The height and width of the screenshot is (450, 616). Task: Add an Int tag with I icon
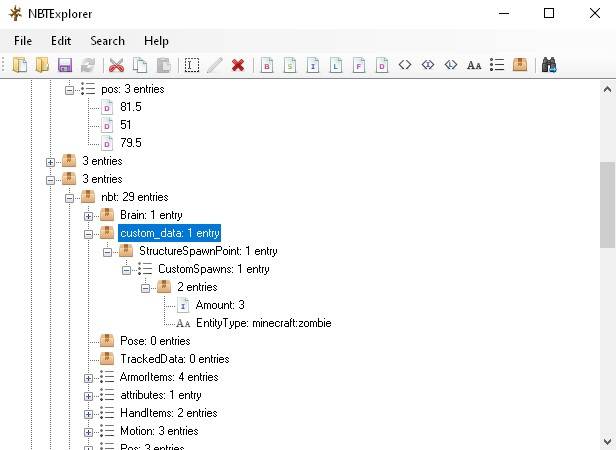[313, 65]
